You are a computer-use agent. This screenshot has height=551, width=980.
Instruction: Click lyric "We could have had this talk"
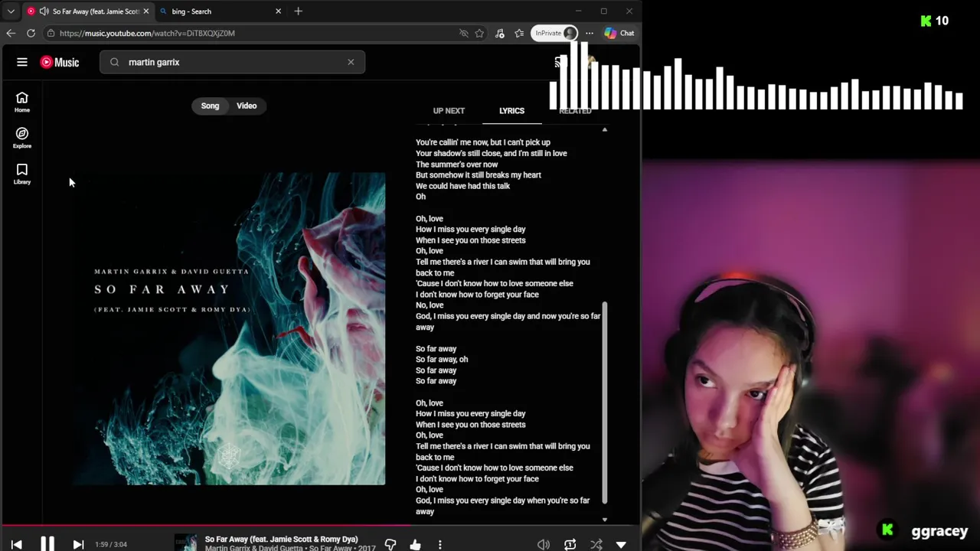click(x=462, y=186)
